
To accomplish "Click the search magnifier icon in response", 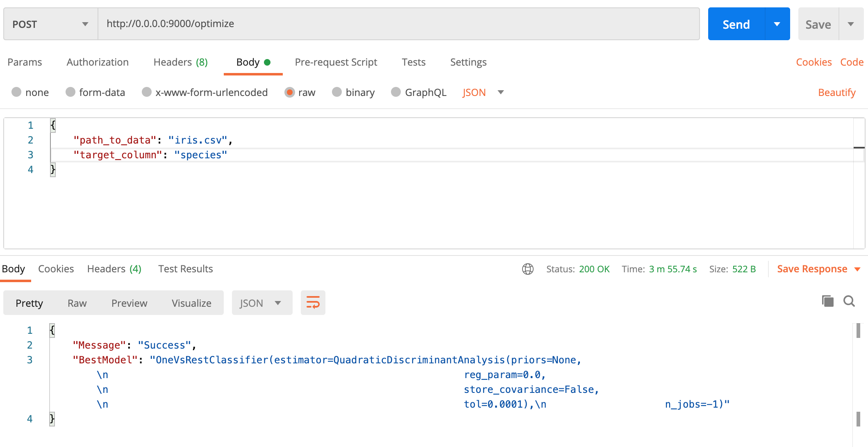I will [849, 301].
